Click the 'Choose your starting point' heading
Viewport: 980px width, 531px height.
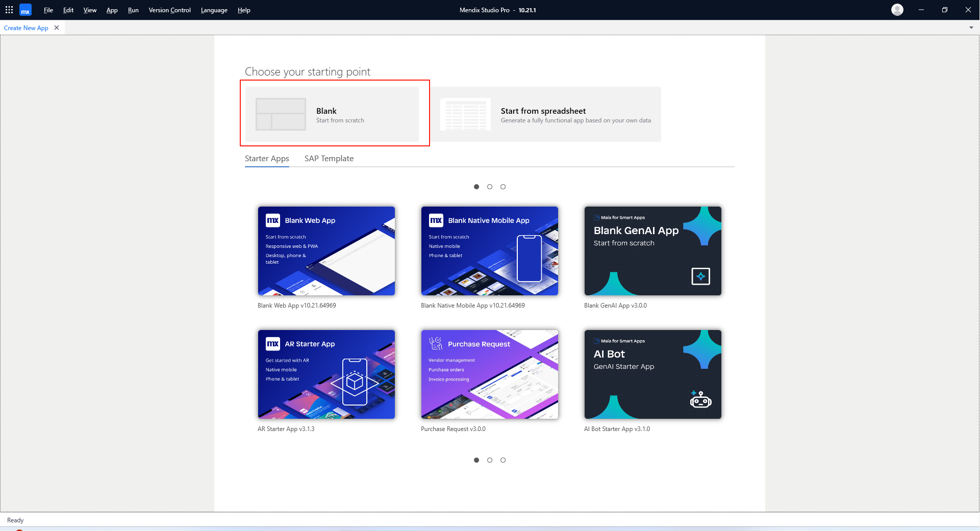click(x=308, y=72)
